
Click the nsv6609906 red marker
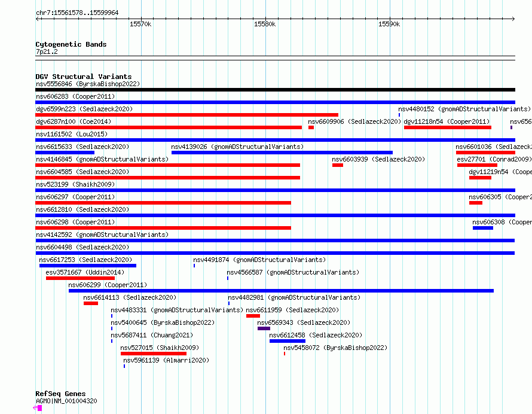311,127
